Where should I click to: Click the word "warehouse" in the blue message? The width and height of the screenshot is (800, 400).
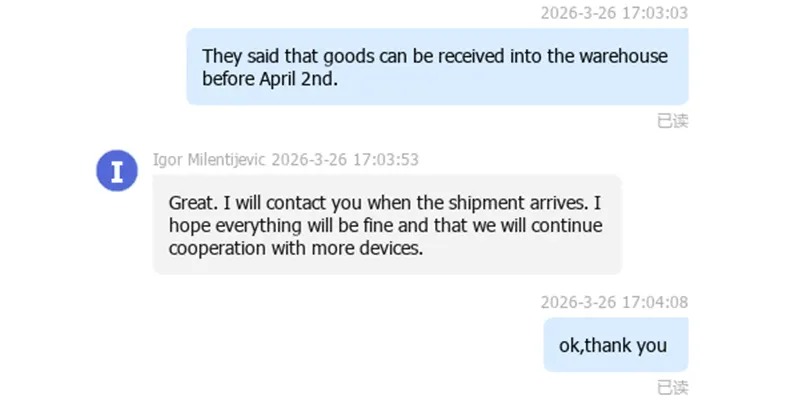click(x=620, y=56)
